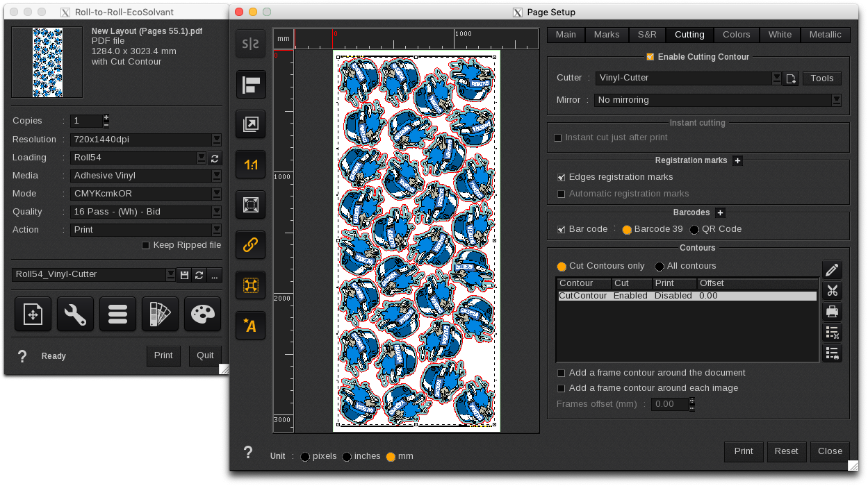
Task: Select the mirror S|S tool
Action: pyautogui.click(x=250, y=44)
